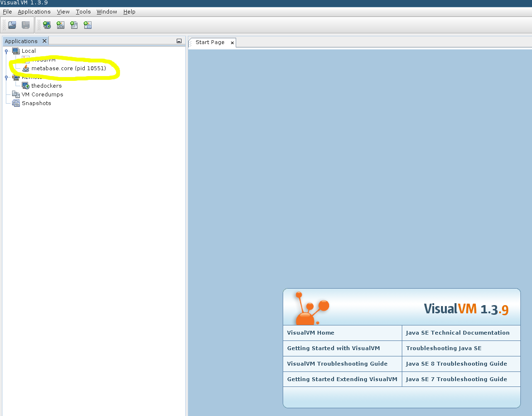Open the Tools menu
532x416 pixels.
coord(83,12)
